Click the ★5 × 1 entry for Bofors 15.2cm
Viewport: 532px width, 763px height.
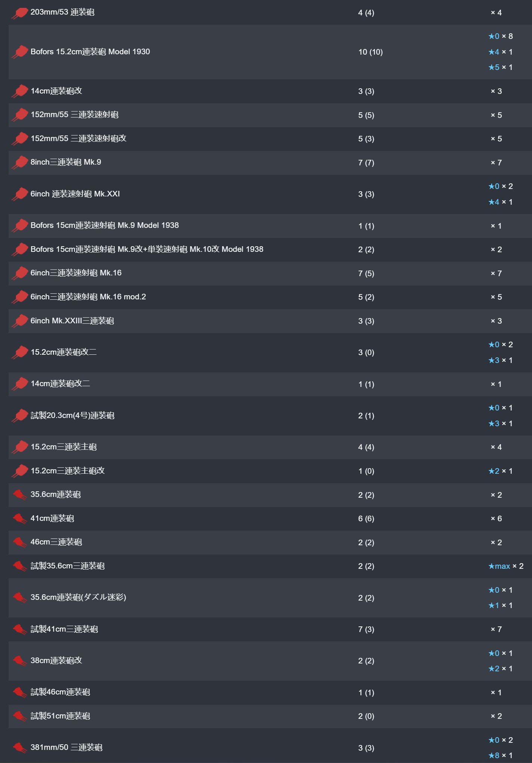[500, 67]
